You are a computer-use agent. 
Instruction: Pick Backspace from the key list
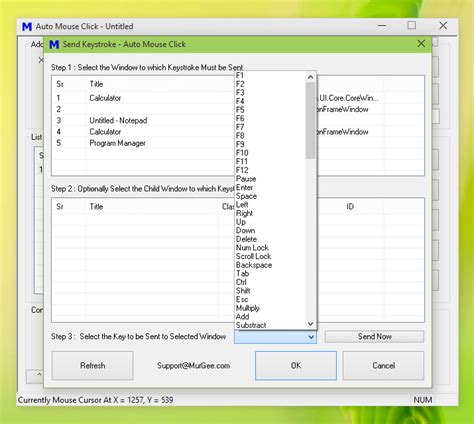click(x=254, y=265)
